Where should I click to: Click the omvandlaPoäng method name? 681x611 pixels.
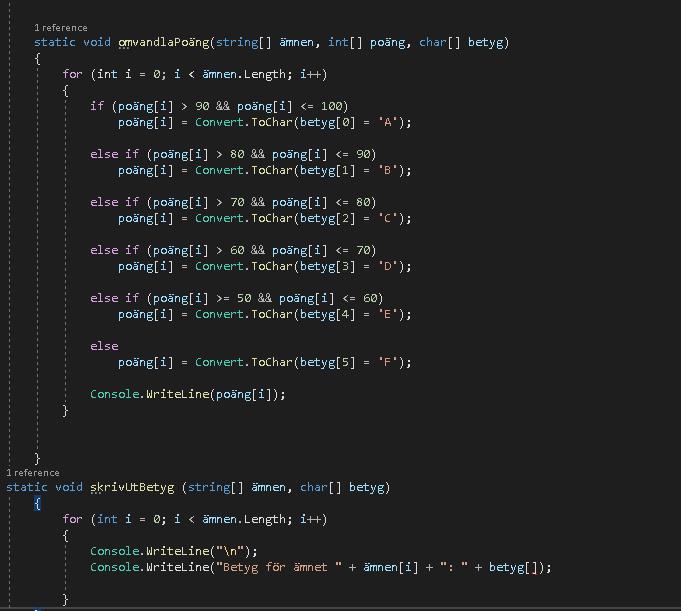163,42
